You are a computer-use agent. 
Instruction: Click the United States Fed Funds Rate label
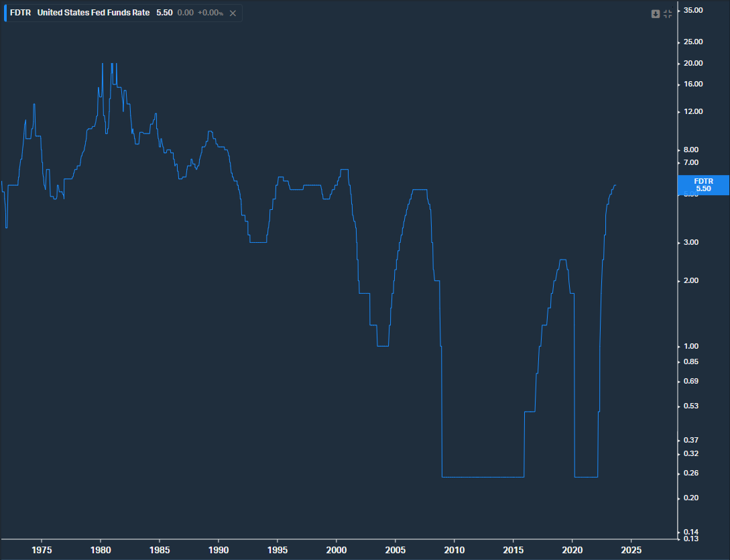coord(93,13)
